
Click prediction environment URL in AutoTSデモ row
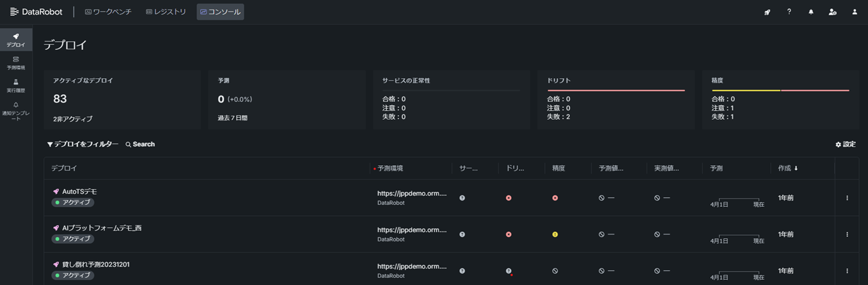(412, 193)
